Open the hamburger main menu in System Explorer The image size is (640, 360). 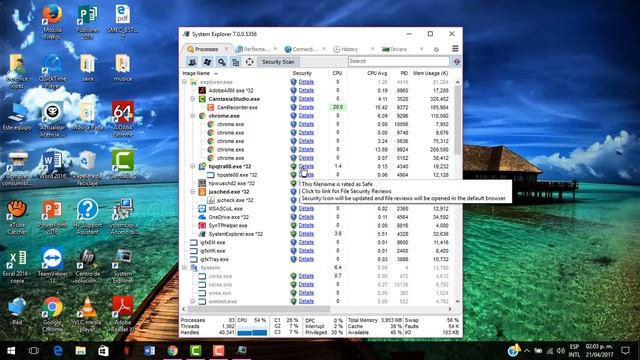pos(455,49)
